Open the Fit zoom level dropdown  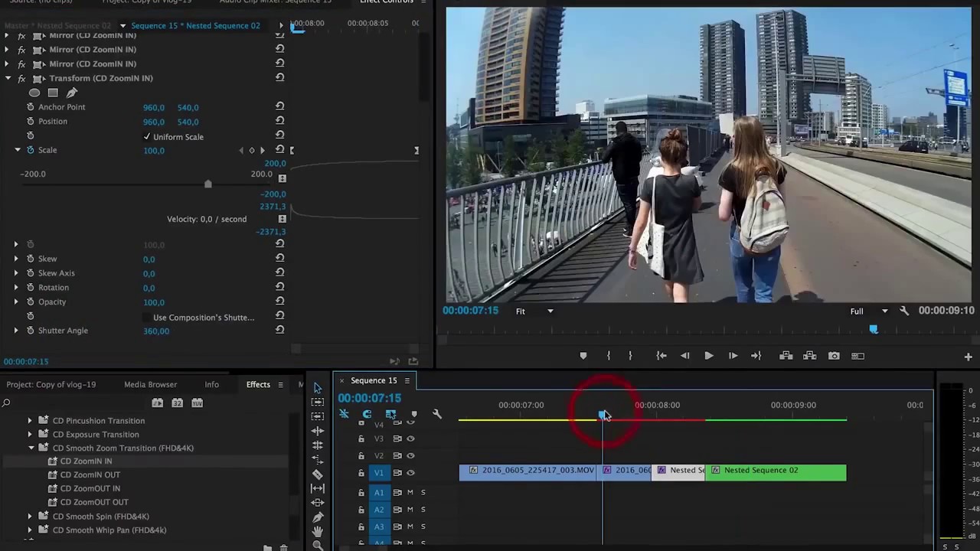534,311
